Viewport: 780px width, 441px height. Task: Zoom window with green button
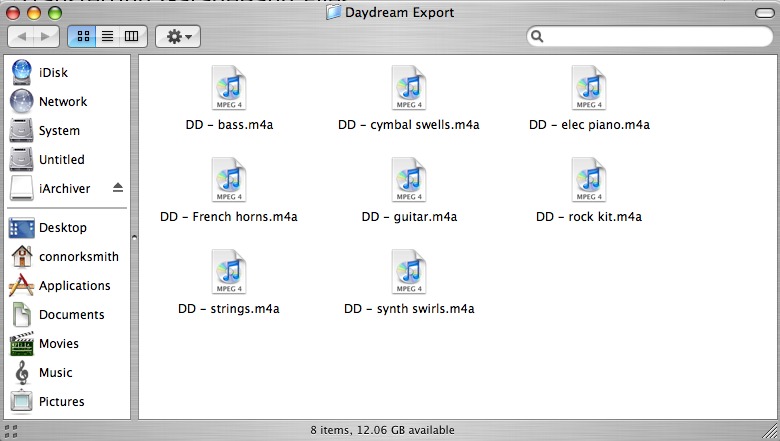pos(55,13)
